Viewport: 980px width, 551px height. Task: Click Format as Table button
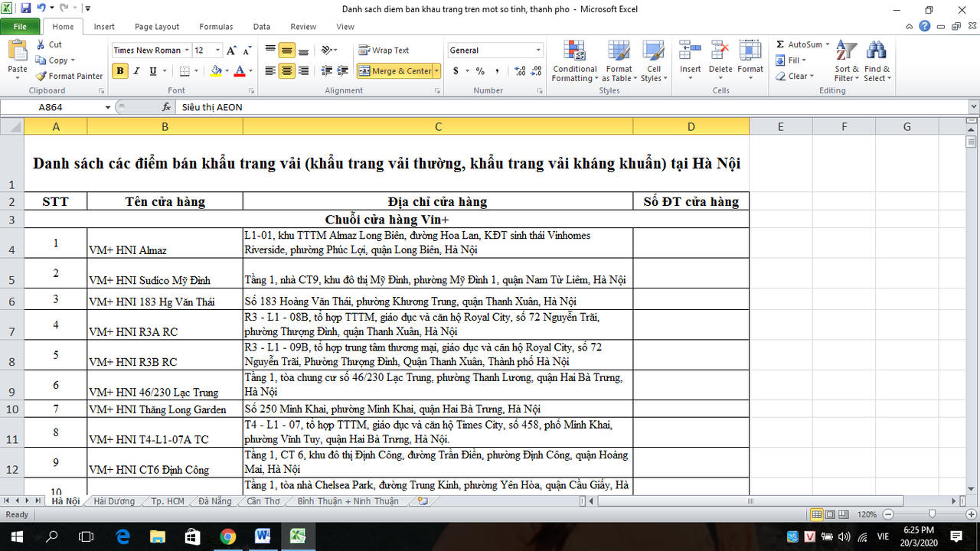point(619,61)
